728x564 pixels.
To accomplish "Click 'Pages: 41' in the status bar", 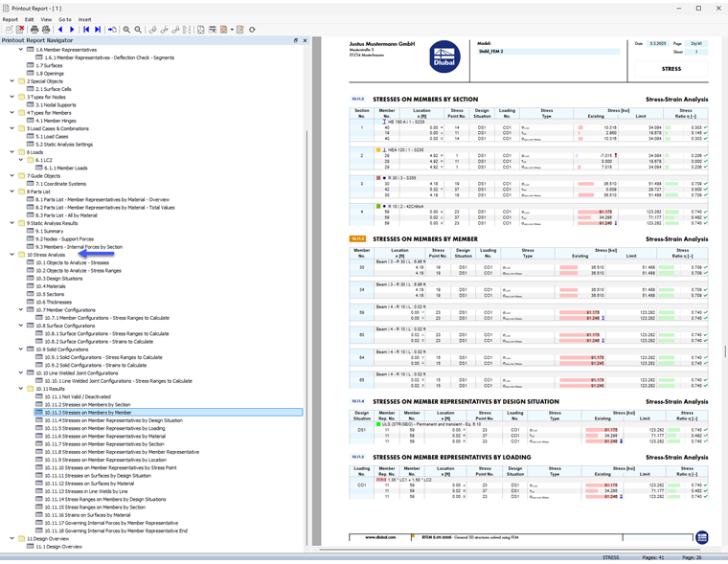I will click(653, 557).
